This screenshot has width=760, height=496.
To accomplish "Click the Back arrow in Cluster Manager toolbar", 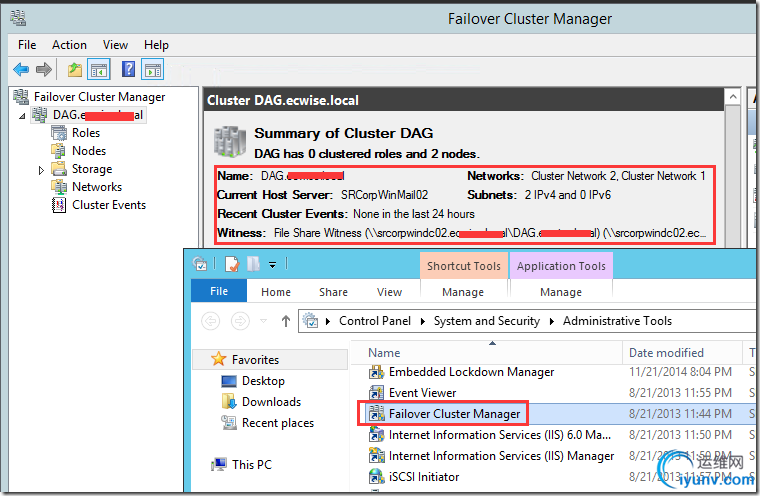I will (x=20, y=69).
